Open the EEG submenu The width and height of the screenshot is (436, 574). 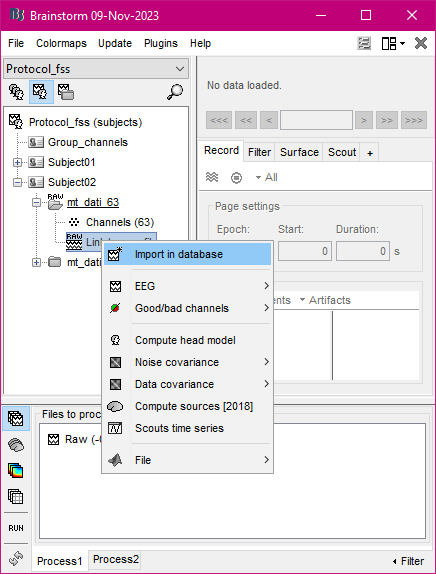click(x=187, y=286)
